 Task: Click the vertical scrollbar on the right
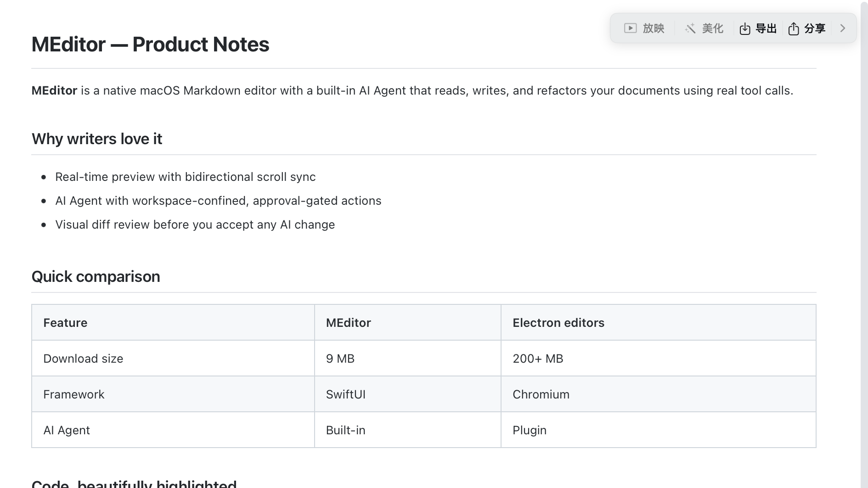point(864,244)
